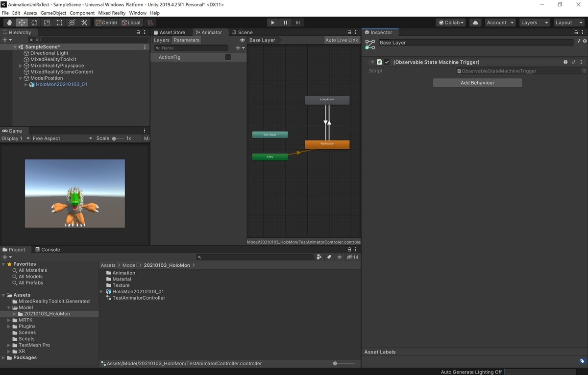
Task: Toggle Animator parameters visibility eye
Action: pyautogui.click(x=242, y=40)
